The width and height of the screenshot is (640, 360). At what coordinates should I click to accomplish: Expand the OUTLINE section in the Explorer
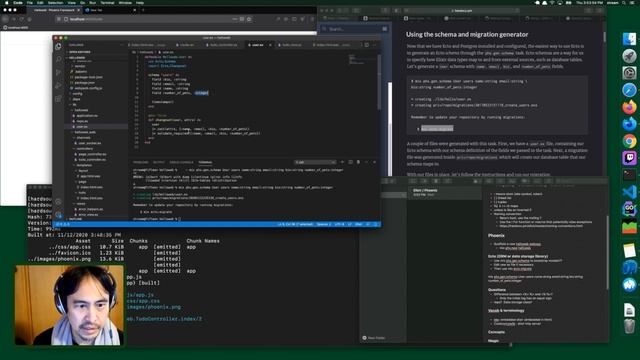(x=76, y=219)
